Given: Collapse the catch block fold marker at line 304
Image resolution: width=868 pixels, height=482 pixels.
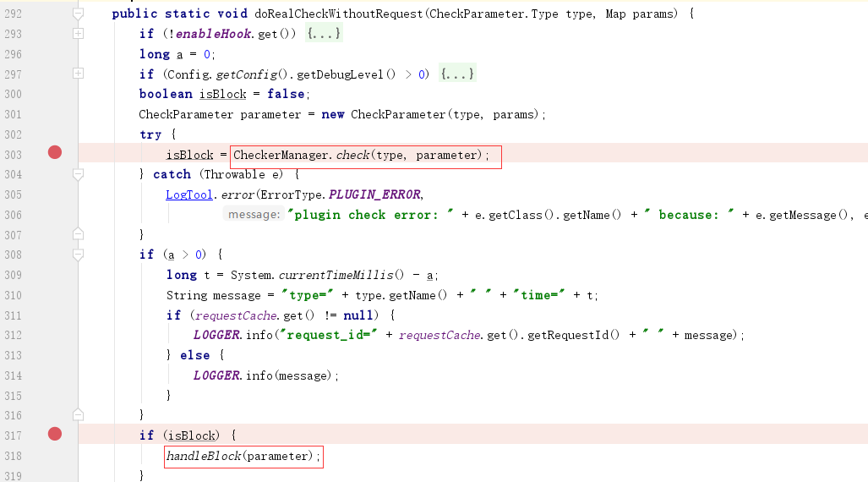Looking at the screenshot, I should pos(79,174).
